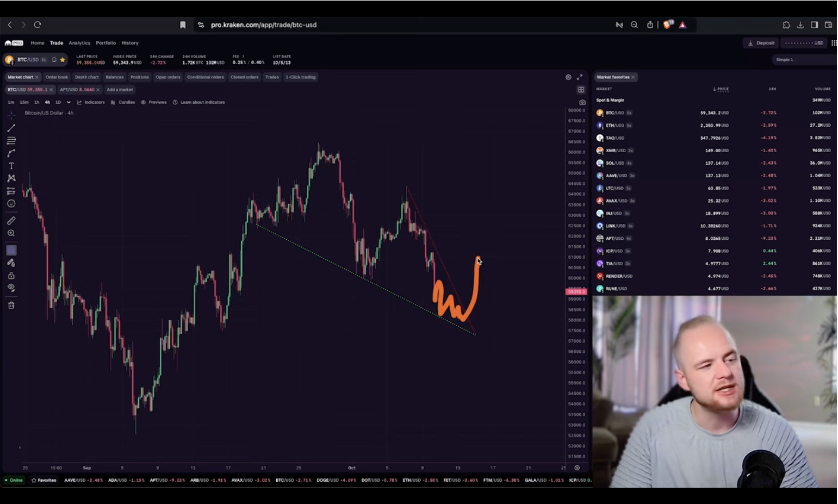Click the trash remove drawings icon

click(11, 305)
